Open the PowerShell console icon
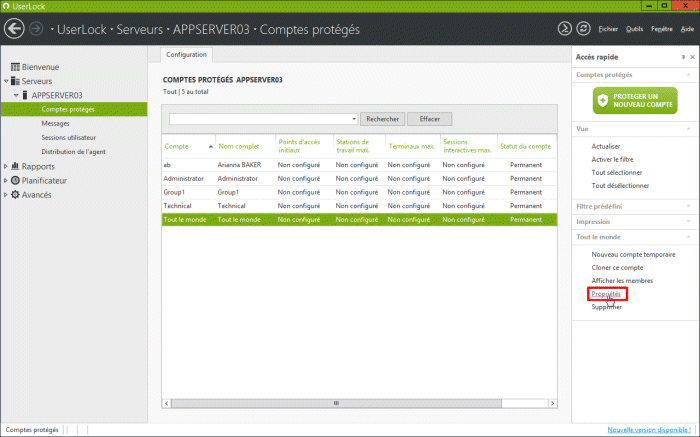 565,29
